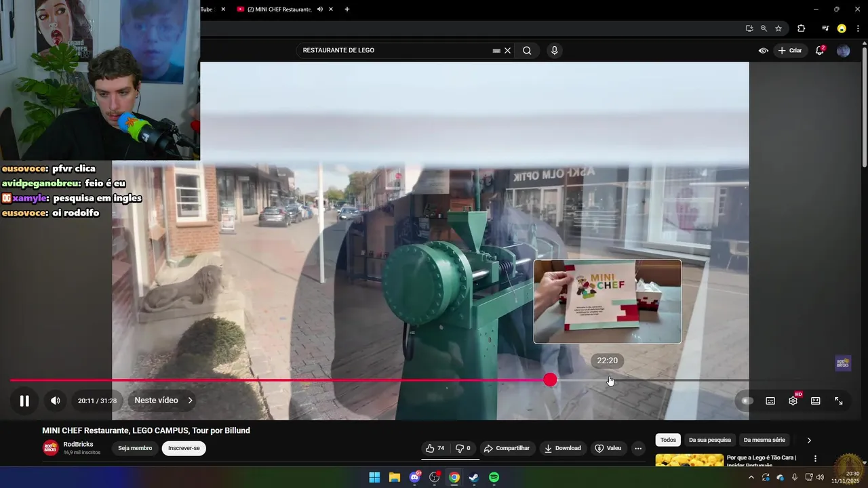
Task: Switch to theater mode
Action: (x=816, y=401)
